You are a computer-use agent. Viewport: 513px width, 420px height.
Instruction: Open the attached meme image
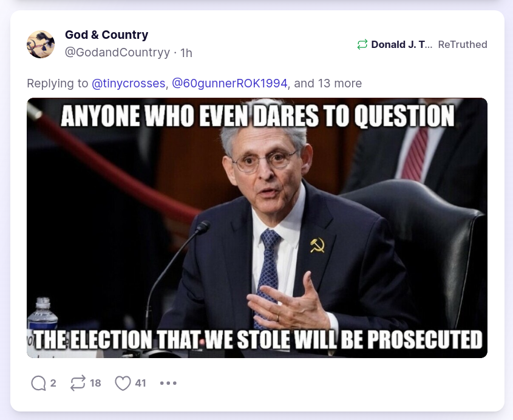pyautogui.click(x=257, y=228)
